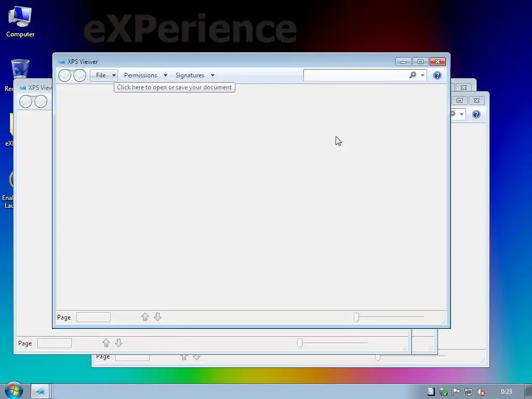Click the taskbar clock showing 0:23

click(506, 392)
